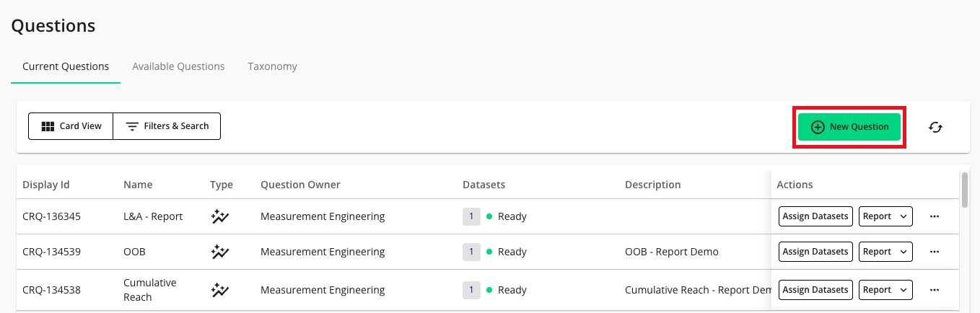Click the vertical scrollbar of the table

click(x=965, y=190)
